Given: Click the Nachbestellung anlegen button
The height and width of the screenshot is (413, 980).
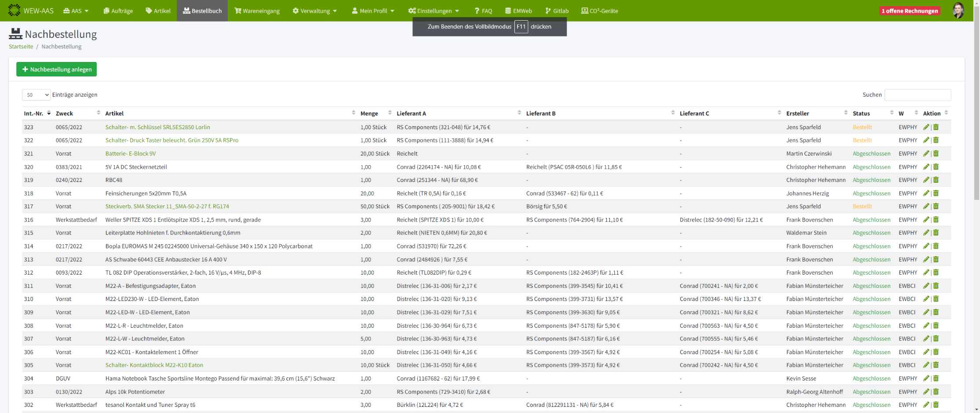Looking at the screenshot, I should pyautogui.click(x=57, y=69).
